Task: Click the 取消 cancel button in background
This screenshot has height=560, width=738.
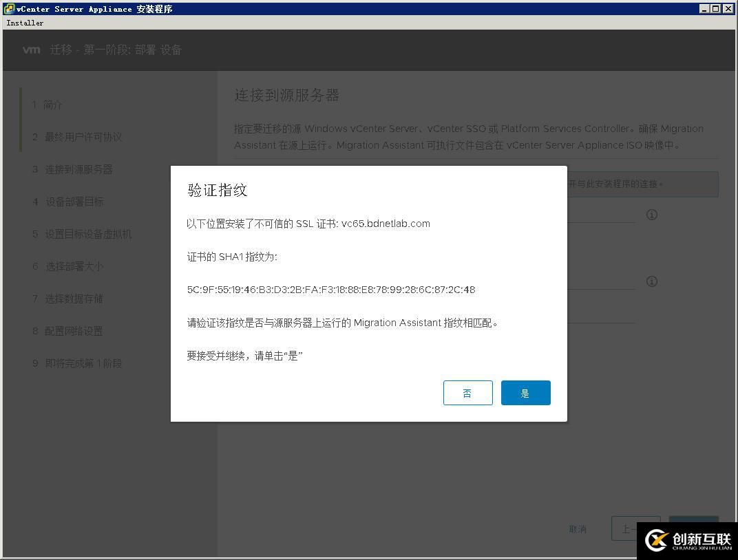Action: pos(578,529)
